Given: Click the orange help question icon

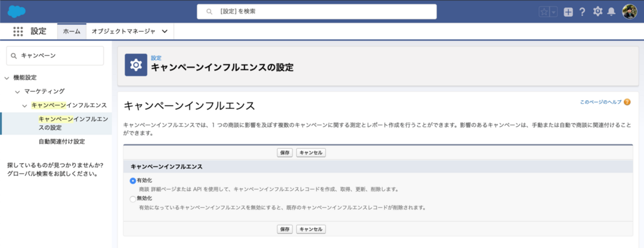Looking at the screenshot, I should (627, 102).
